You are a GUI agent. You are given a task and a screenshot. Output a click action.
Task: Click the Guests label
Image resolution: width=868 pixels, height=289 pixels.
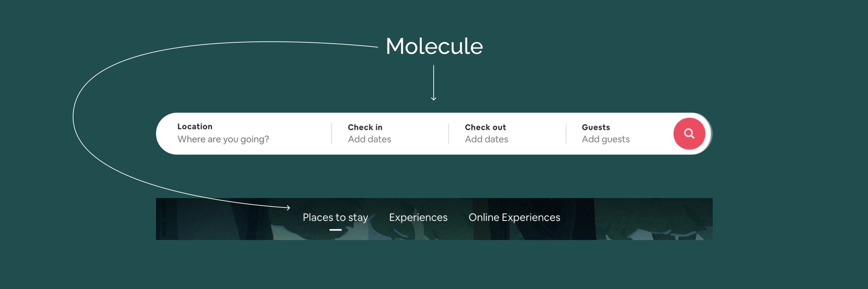(x=596, y=127)
